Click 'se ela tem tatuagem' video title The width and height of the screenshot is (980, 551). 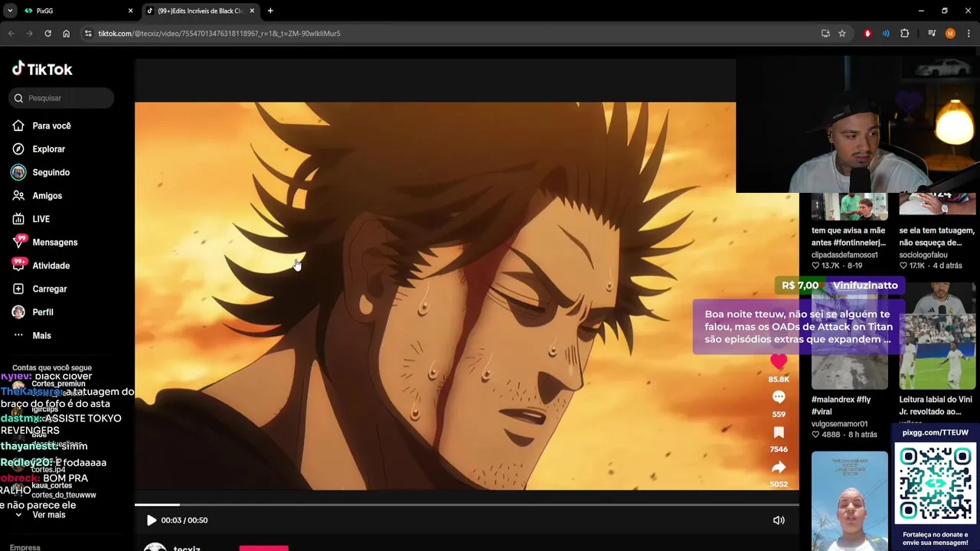(936, 236)
